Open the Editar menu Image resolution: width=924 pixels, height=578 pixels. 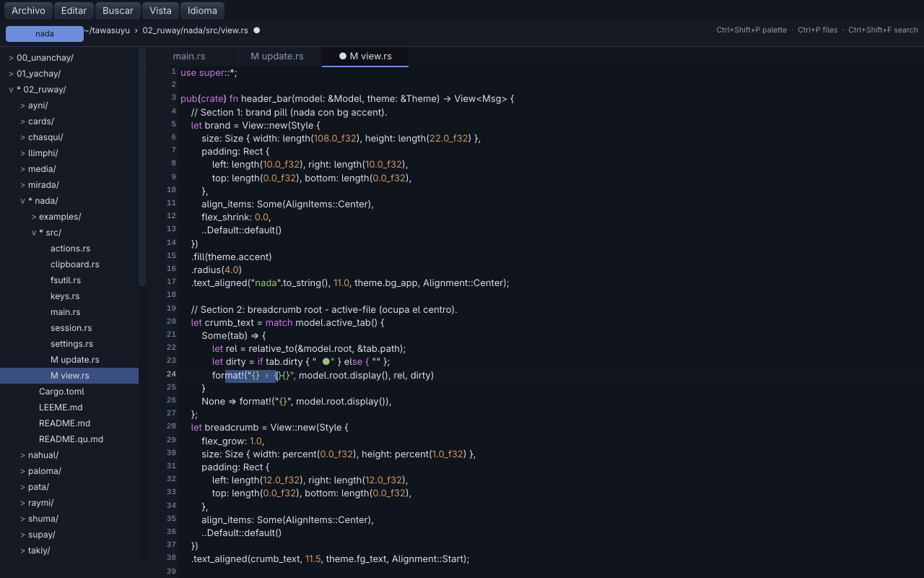click(74, 11)
